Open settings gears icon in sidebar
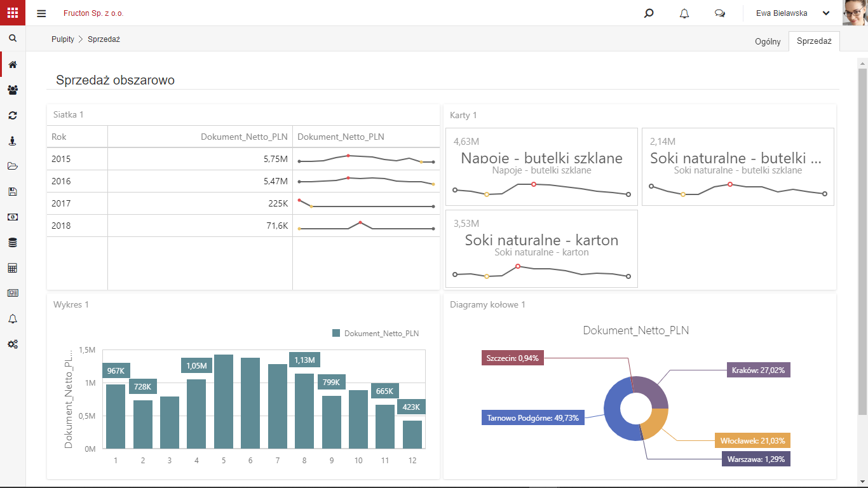The height and width of the screenshot is (488, 868). tap(13, 344)
